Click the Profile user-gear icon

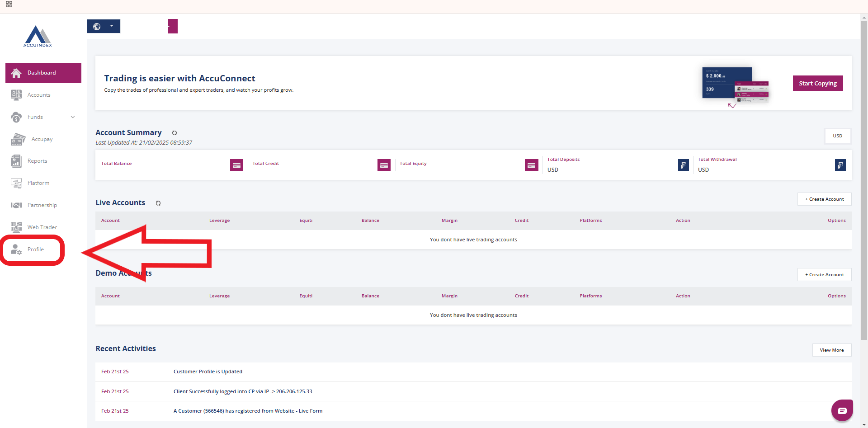(16, 249)
